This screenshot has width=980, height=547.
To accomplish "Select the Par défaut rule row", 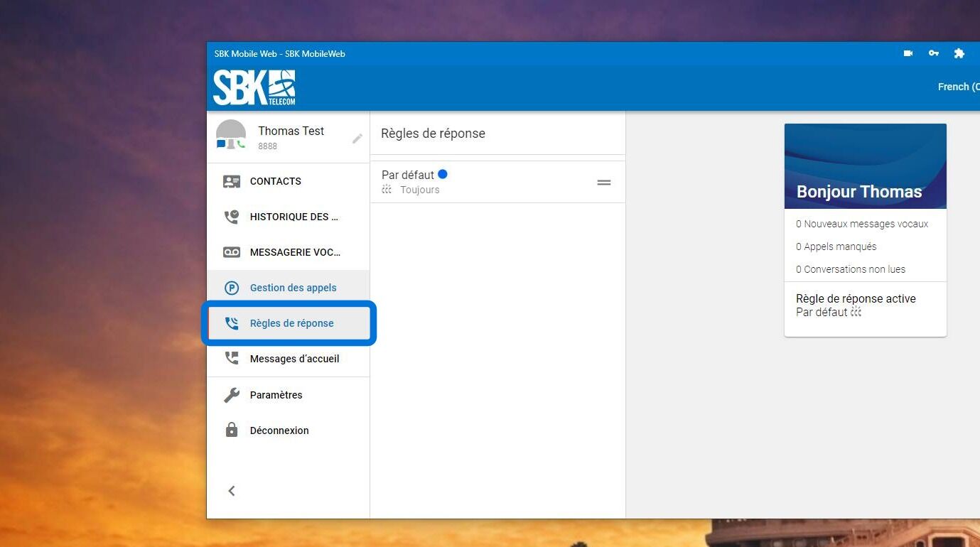I will (497, 182).
